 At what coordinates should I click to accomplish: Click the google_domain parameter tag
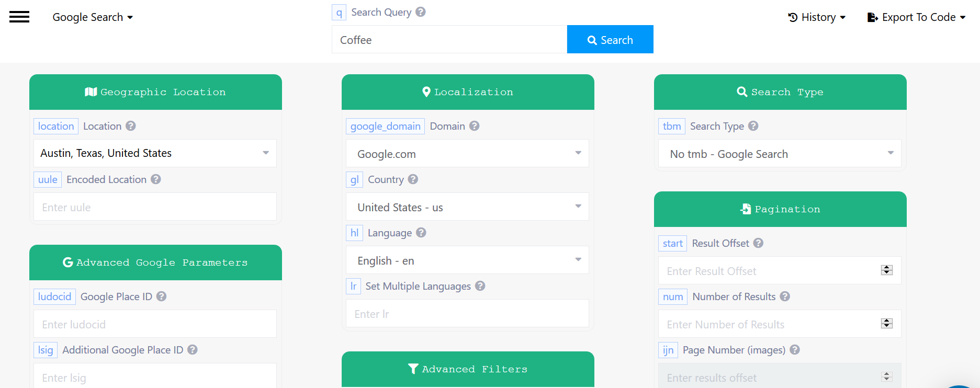(385, 126)
